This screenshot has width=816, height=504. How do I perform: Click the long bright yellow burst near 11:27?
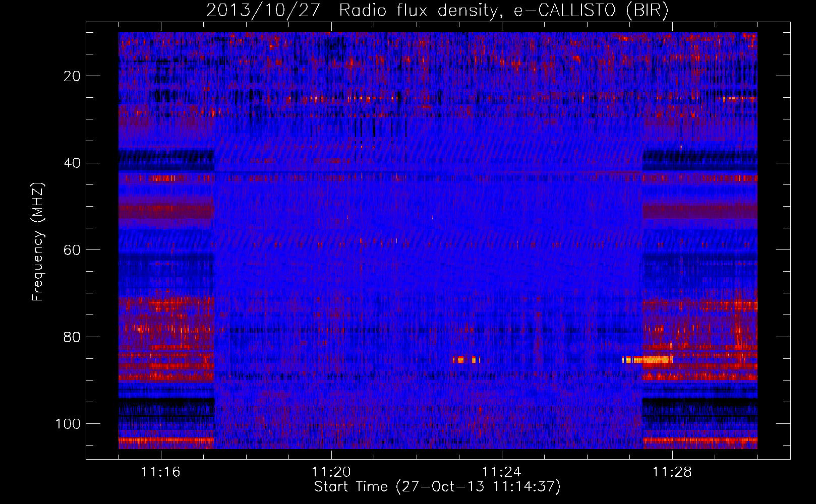point(648,359)
